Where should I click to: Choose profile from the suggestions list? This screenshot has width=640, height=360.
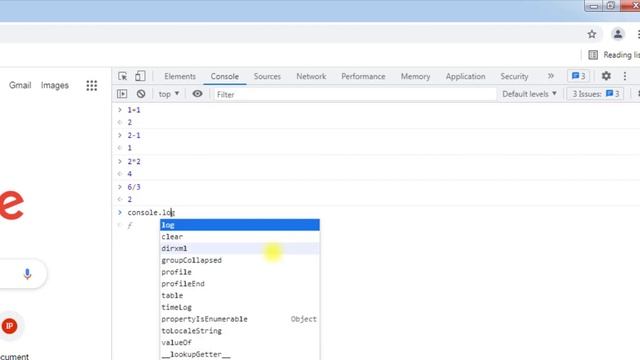tap(240, 272)
